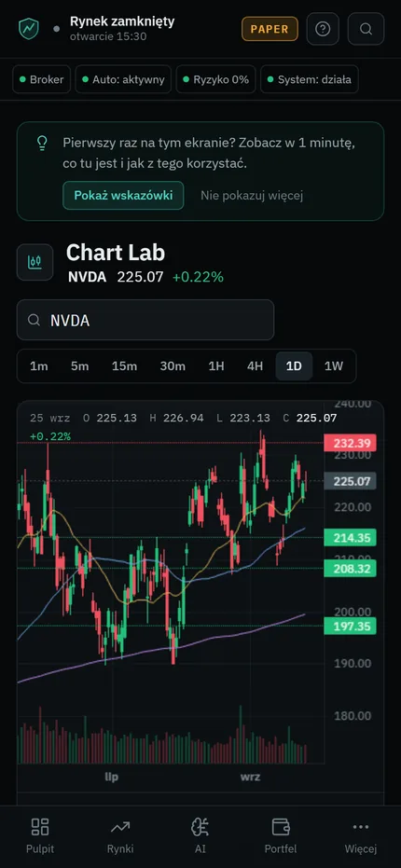The height and width of the screenshot is (868, 401).
Task: Click the 208.32 green price label
Action: pos(350,569)
